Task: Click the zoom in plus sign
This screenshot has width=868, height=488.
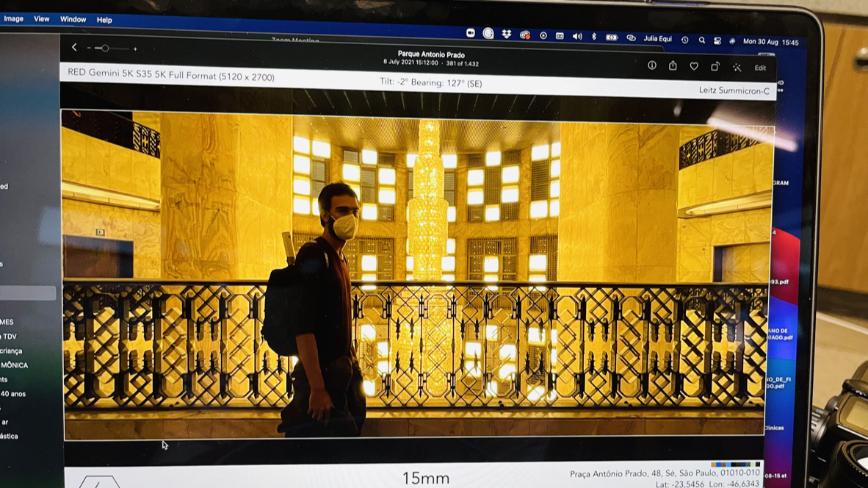Action: [135, 49]
